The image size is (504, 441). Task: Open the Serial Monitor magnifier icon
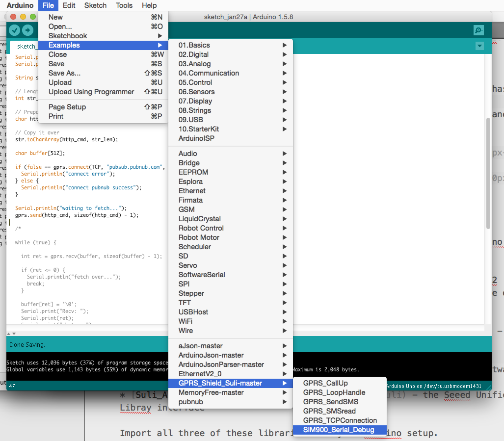tap(478, 30)
